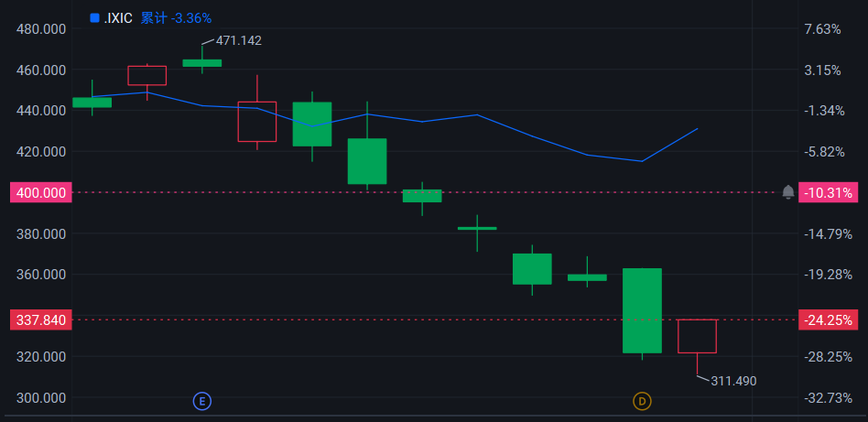Click the alert bell icon at 400.000 level

coord(787,192)
